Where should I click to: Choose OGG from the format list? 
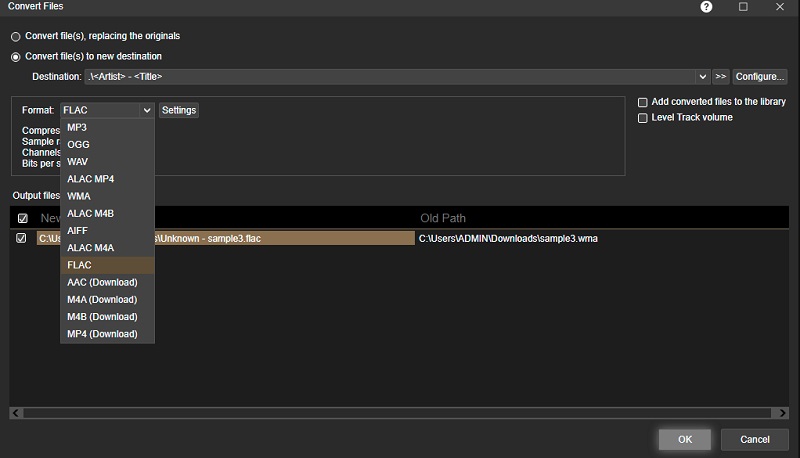pyautogui.click(x=78, y=145)
